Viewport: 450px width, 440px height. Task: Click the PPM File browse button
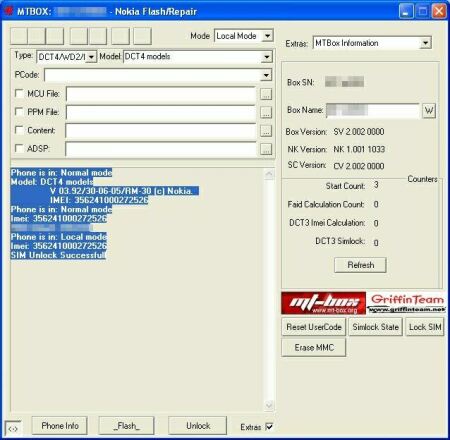coord(266,112)
